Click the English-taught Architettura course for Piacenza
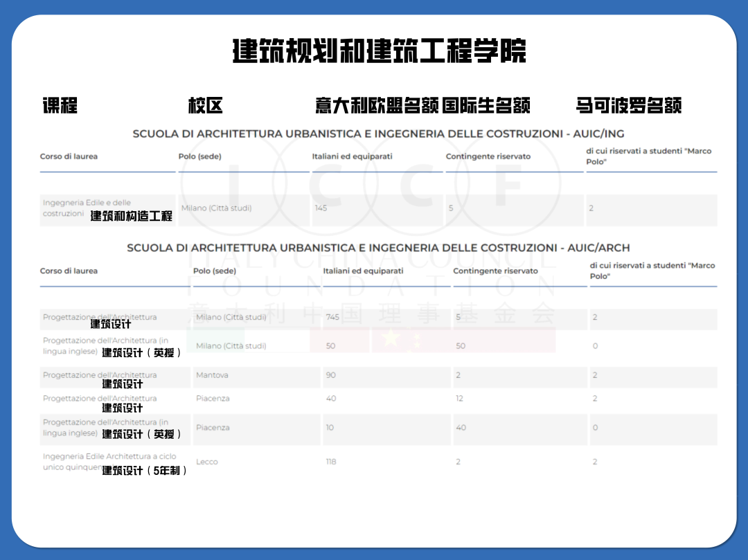The height and width of the screenshot is (560, 748). (105, 428)
